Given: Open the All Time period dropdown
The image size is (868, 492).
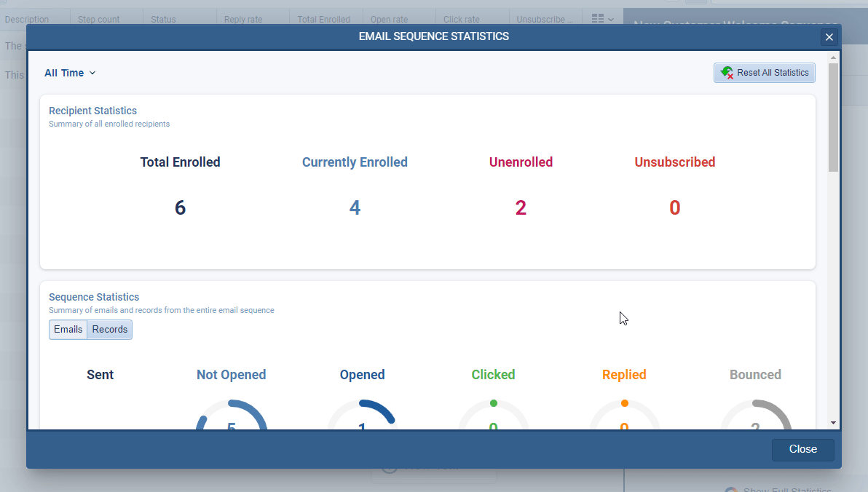Looking at the screenshot, I should [70, 73].
